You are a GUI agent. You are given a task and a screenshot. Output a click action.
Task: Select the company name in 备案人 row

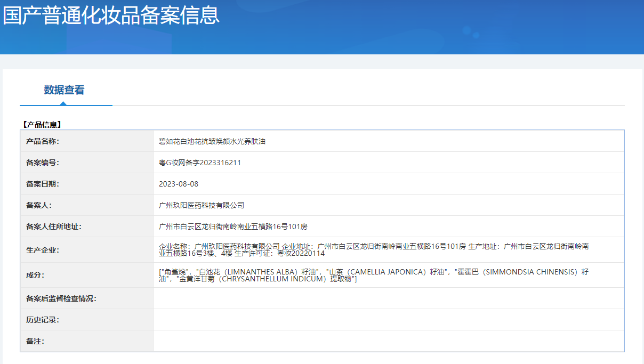point(202,205)
